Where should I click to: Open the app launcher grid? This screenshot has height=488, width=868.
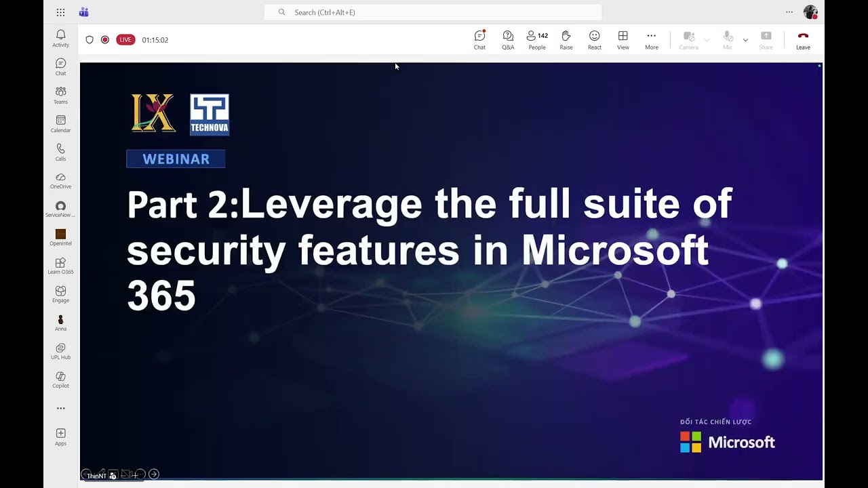click(x=61, y=12)
